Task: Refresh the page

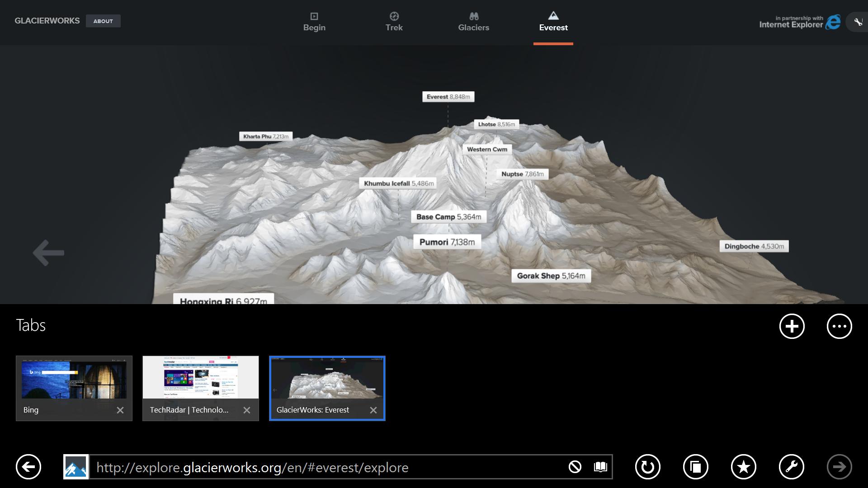Action: [x=648, y=467]
